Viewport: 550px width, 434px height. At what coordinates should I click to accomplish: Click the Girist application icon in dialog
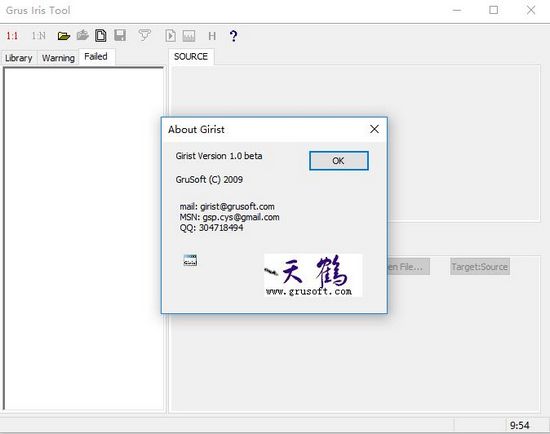[190, 260]
